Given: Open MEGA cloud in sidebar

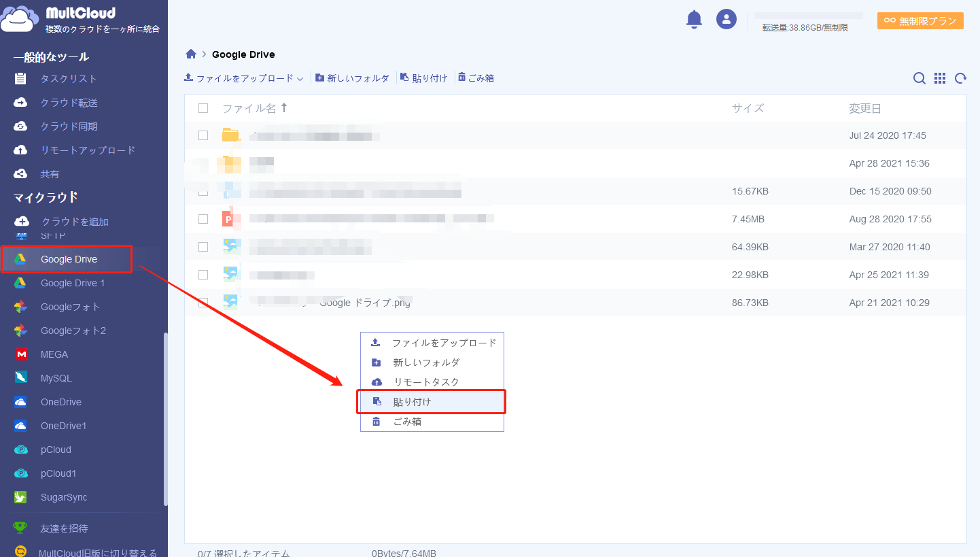Looking at the screenshot, I should click(54, 354).
